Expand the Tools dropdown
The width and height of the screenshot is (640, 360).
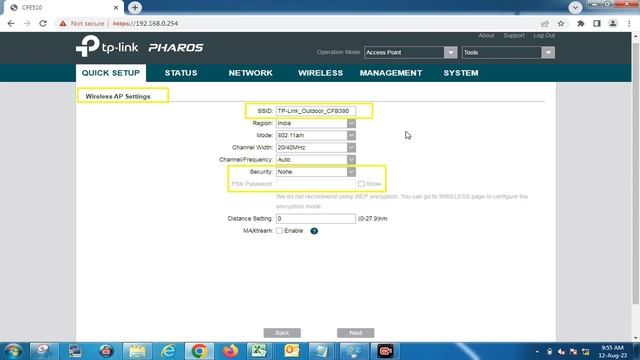[x=508, y=52]
